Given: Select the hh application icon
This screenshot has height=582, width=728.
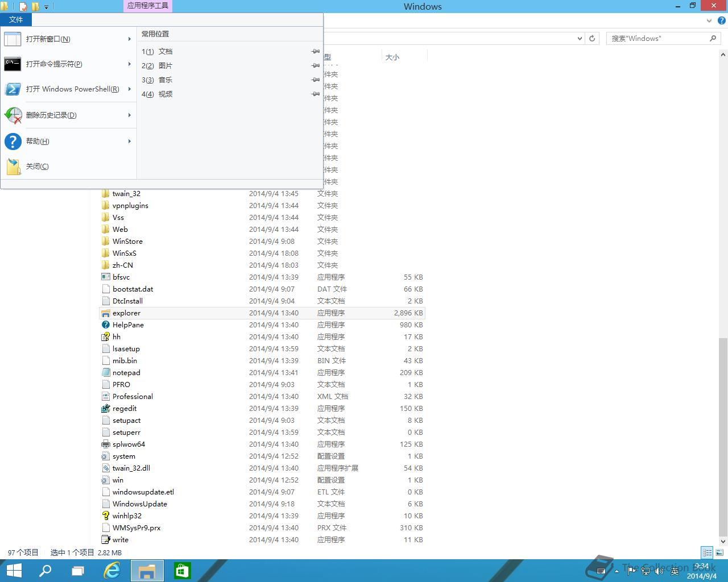Looking at the screenshot, I should (105, 337).
